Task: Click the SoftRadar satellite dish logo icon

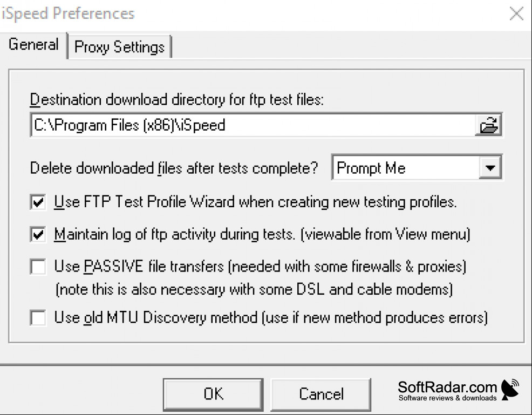Action: pos(510,390)
